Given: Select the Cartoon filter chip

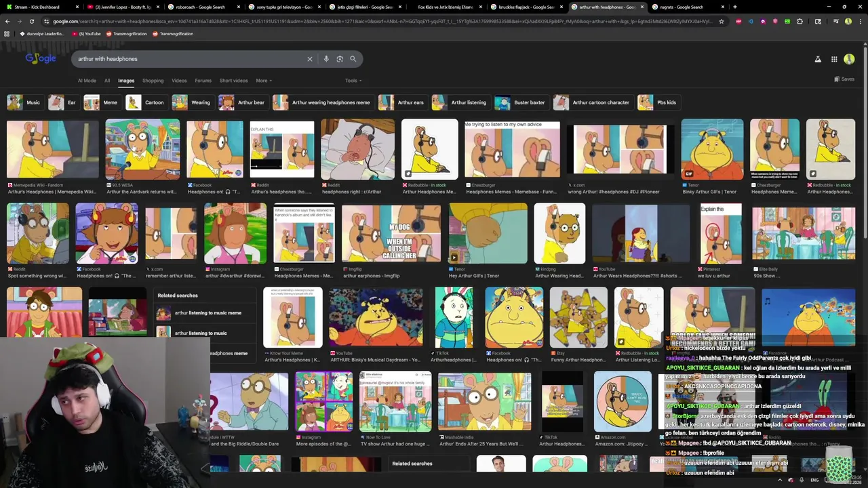Looking at the screenshot, I should (x=146, y=102).
